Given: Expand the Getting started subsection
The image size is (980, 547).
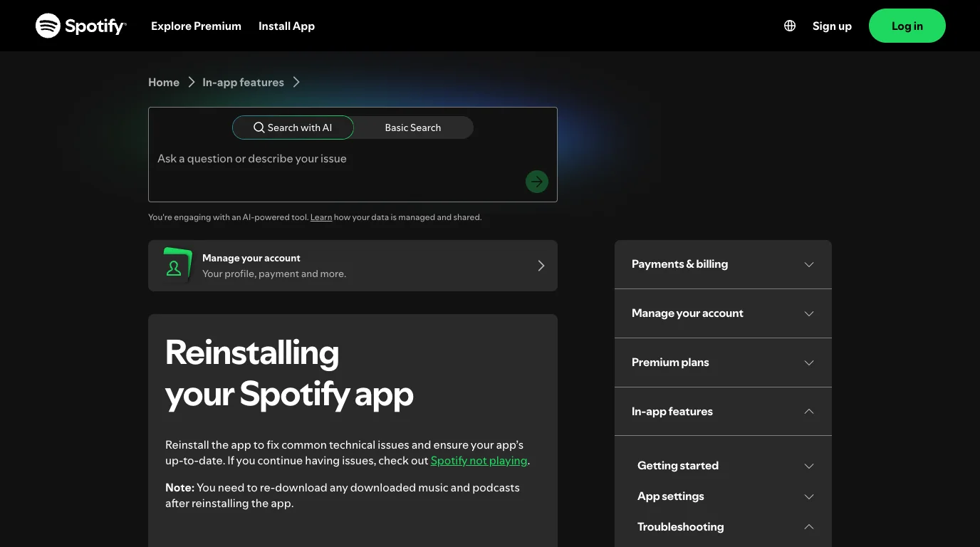Looking at the screenshot, I should point(726,466).
